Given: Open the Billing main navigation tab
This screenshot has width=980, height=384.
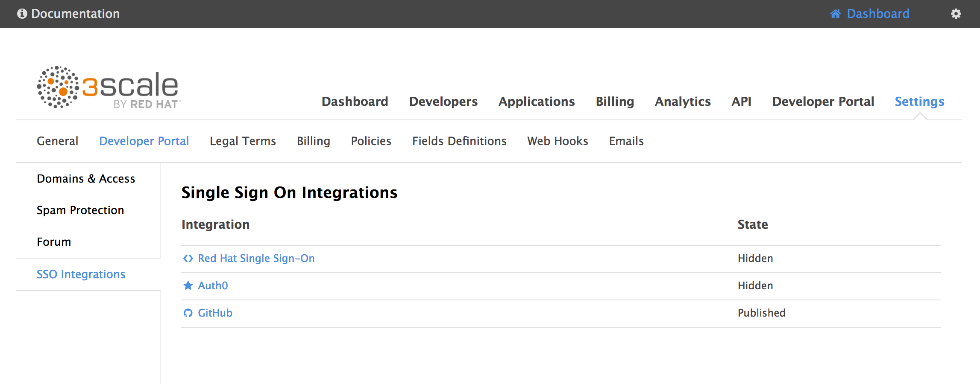Looking at the screenshot, I should [615, 102].
